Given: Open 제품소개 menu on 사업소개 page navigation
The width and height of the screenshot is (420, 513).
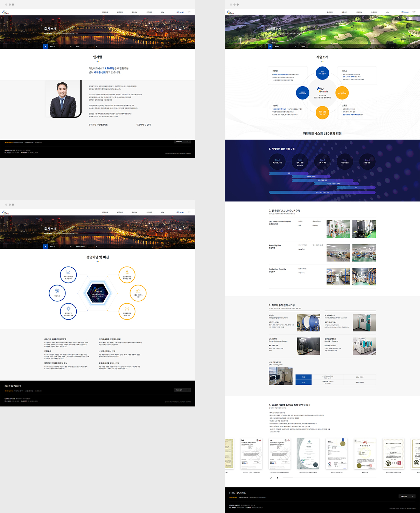Looking at the screenshot, I should point(344,12).
